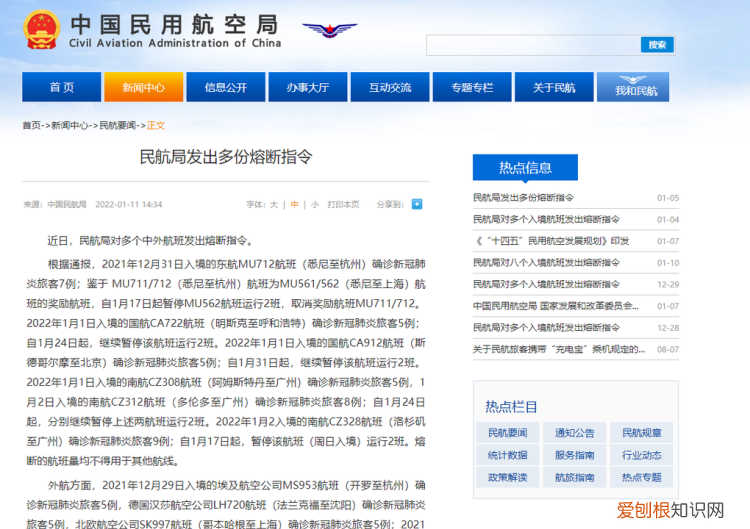Go to 民航要闻 in the breadcrumb

[117, 125]
